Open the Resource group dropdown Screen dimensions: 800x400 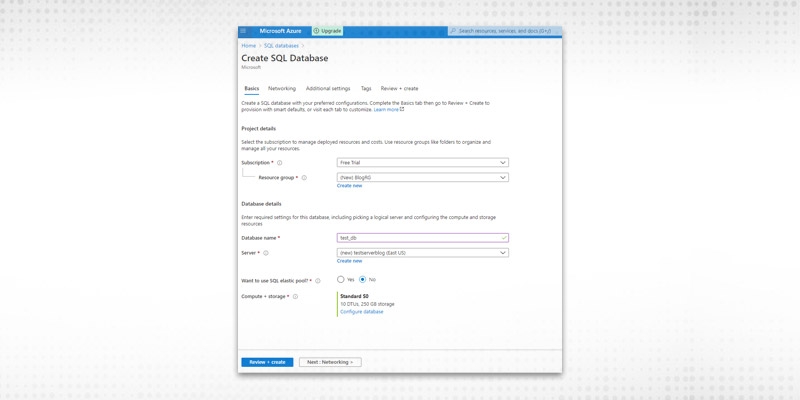pyautogui.click(x=422, y=177)
